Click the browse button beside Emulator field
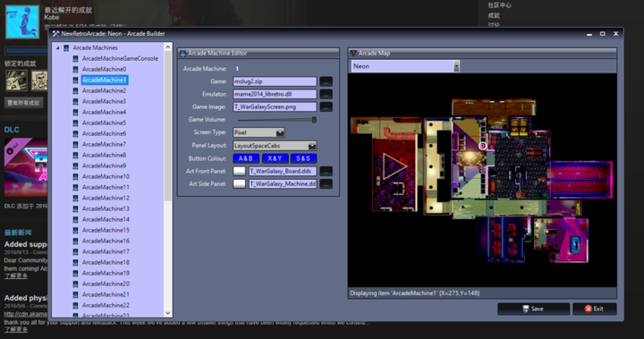Viewport: 644px width, 339px height. click(x=326, y=94)
